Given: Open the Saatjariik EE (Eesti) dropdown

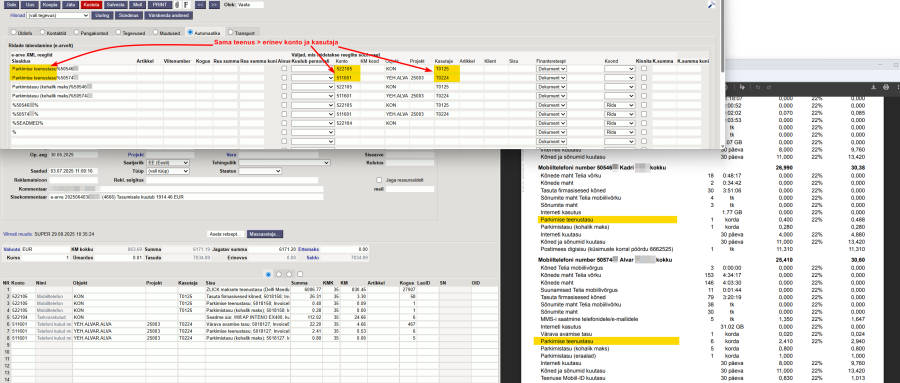Looking at the screenshot, I should [168, 163].
